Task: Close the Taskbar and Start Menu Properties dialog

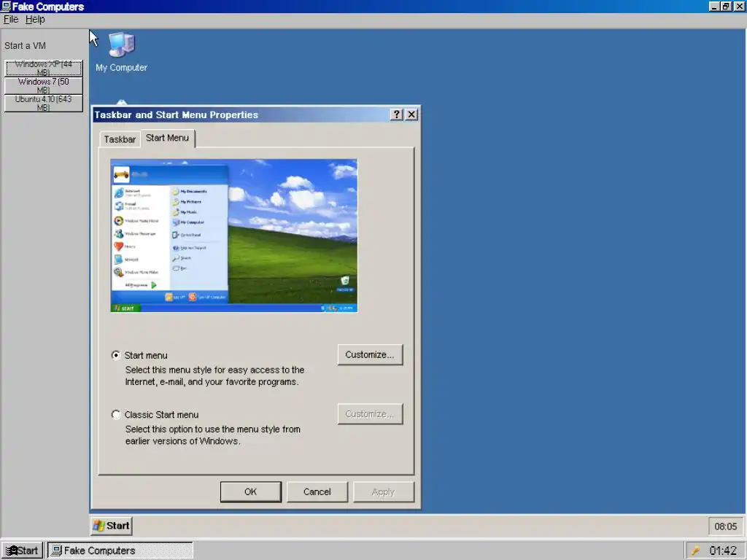Action: (x=411, y=114)
